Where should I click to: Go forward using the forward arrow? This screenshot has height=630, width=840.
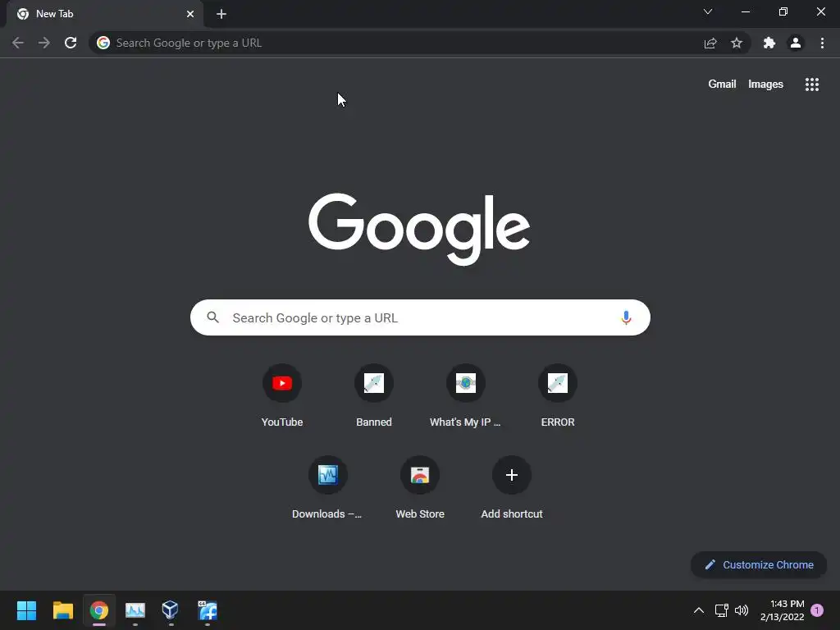[44, 43]
